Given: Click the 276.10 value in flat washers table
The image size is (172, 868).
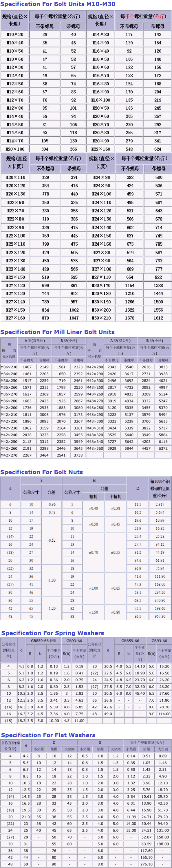Looking at the screenshot, I should pyautogui.click(x=146, y=864).
